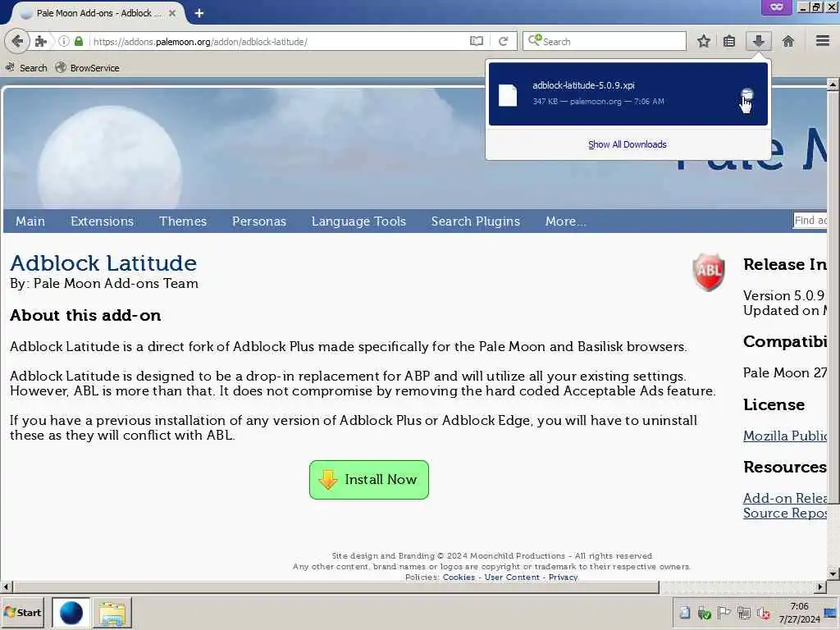Click the green padlock security icon

[79, 41]
